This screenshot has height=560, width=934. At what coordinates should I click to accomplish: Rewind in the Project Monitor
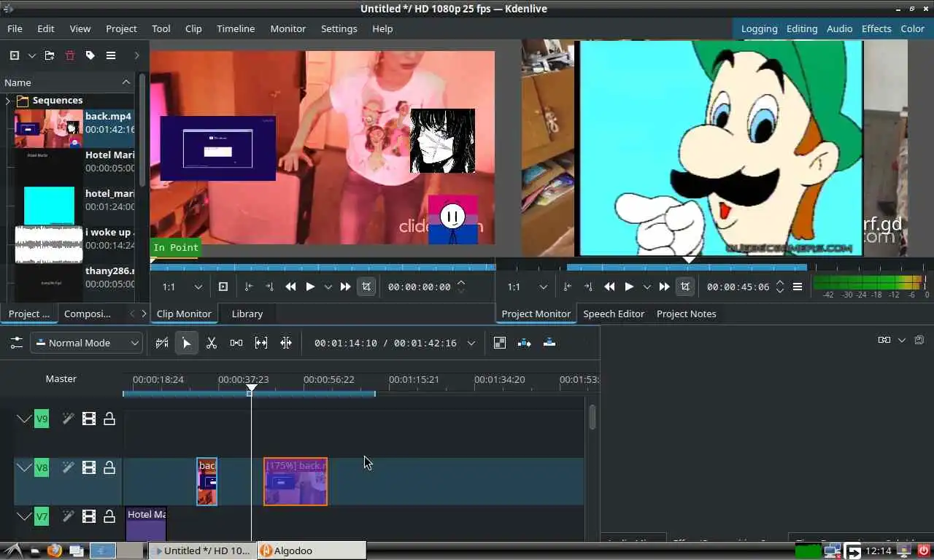(x=609, y=287)
